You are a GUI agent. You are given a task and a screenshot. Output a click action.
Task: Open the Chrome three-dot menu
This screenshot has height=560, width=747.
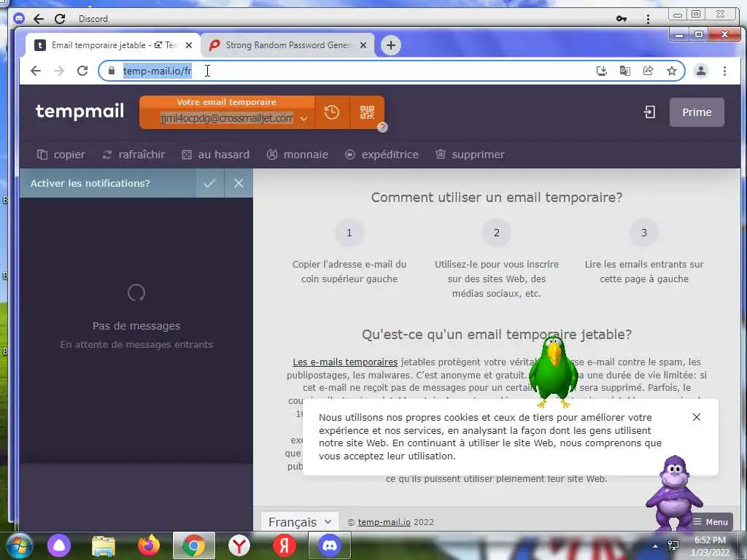[x=724, y=71]
